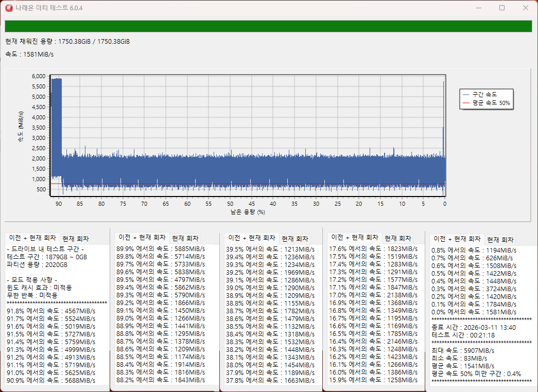The height and width of the screenshot is (392, 538).
Task: Show 현재 회차 tab in the 39.5% panel
Action: (294, 238)
